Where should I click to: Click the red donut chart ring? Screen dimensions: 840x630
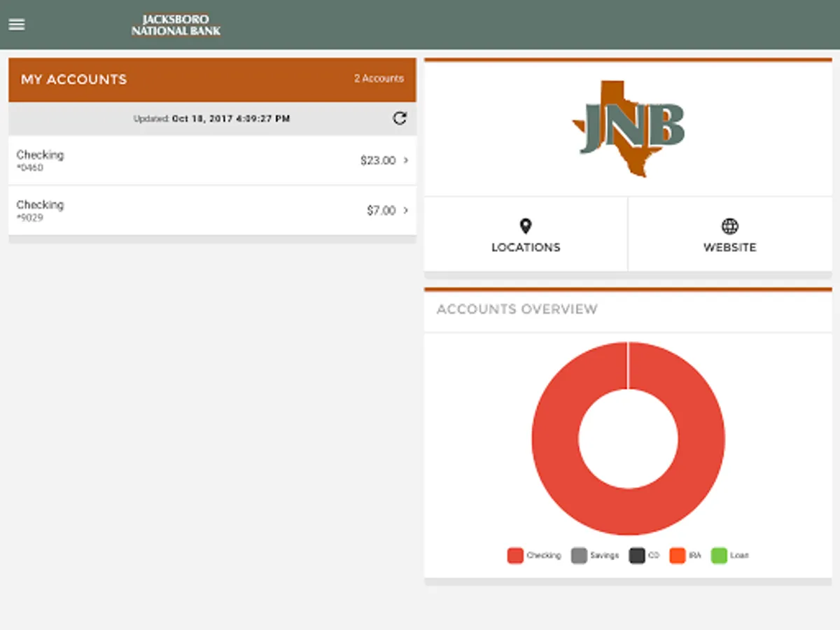coord(555,439)
